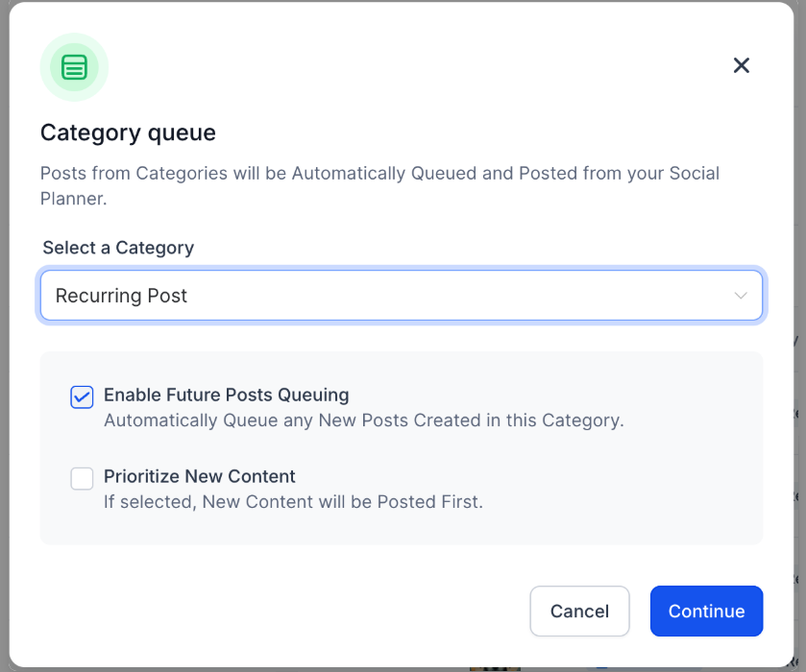Click the dropdown chevron beside Recurring Post
806x672 pixels.
(741, 296)
